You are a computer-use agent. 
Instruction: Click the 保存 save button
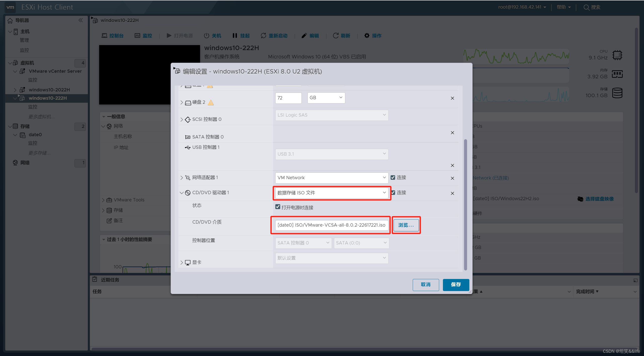[x=456, y=285]
